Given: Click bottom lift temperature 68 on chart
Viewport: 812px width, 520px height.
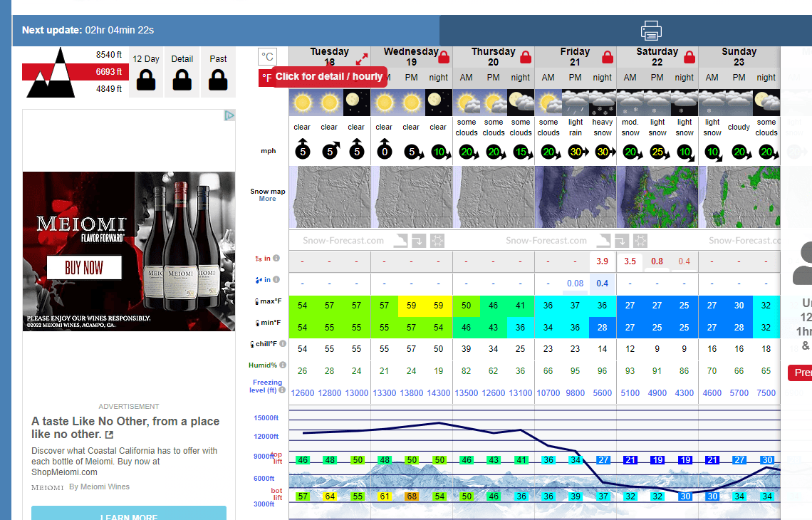Looking at the screenshot, I should (412, 496).
